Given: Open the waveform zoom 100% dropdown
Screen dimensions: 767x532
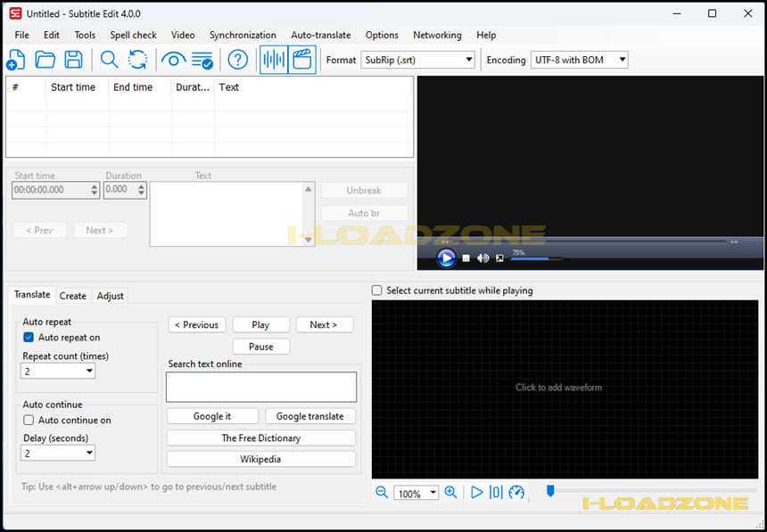Looking at the screenshot, I should point(416,493).
